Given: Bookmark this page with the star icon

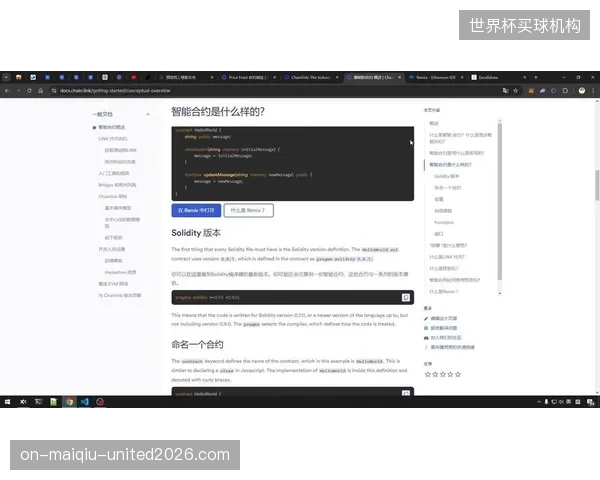Looking at the screenshot, I should pyautogui.click(x=515, y=91).
